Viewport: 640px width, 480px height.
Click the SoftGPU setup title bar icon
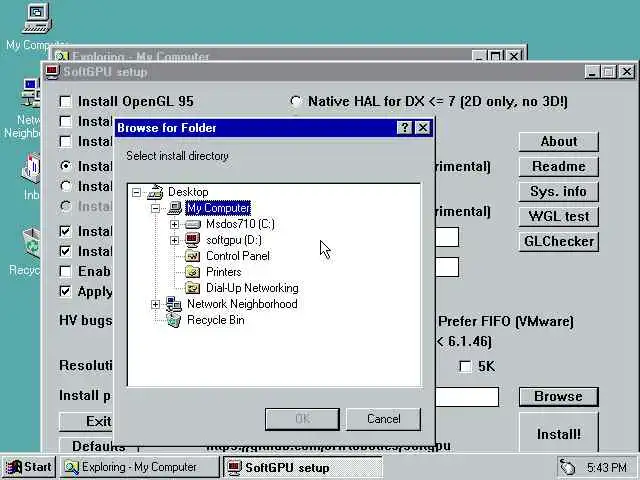[52, 72]
